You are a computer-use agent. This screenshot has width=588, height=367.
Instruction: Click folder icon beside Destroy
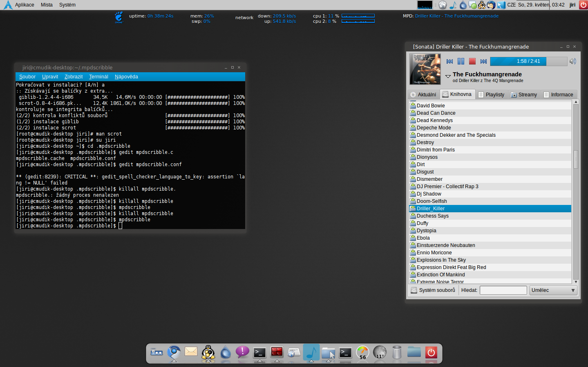(413, 142)
